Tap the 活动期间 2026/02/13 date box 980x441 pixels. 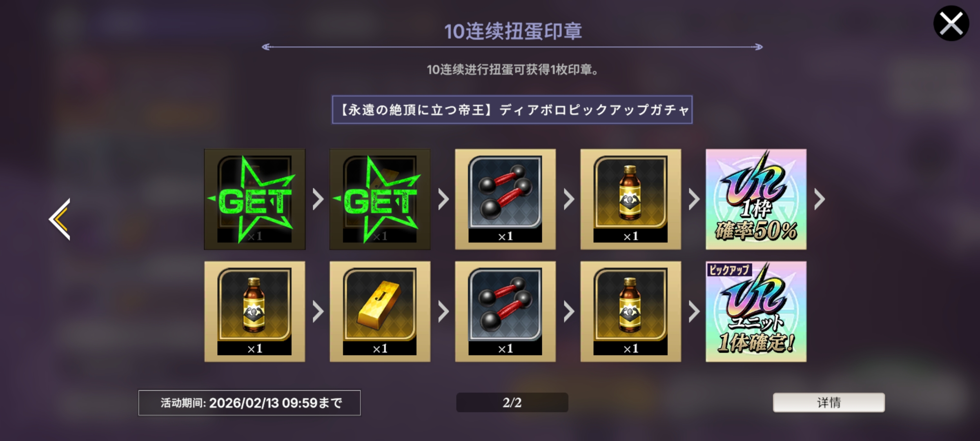(x=249, y=403)
